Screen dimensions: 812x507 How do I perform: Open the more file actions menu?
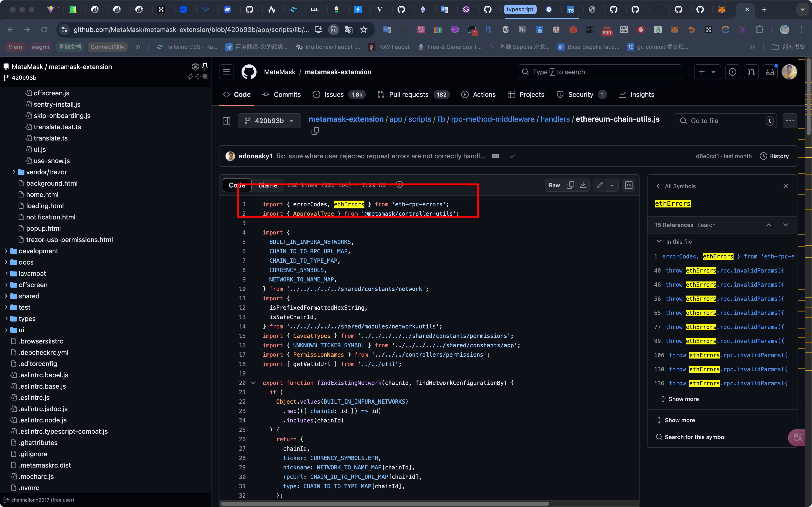pyautogui.click(x=790, y=121)
